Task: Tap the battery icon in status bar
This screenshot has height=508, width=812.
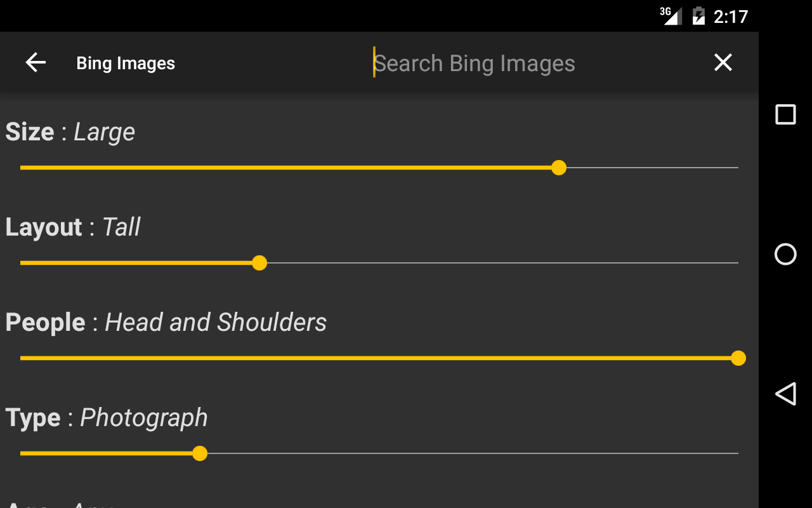Action: (x=698, y=15)
